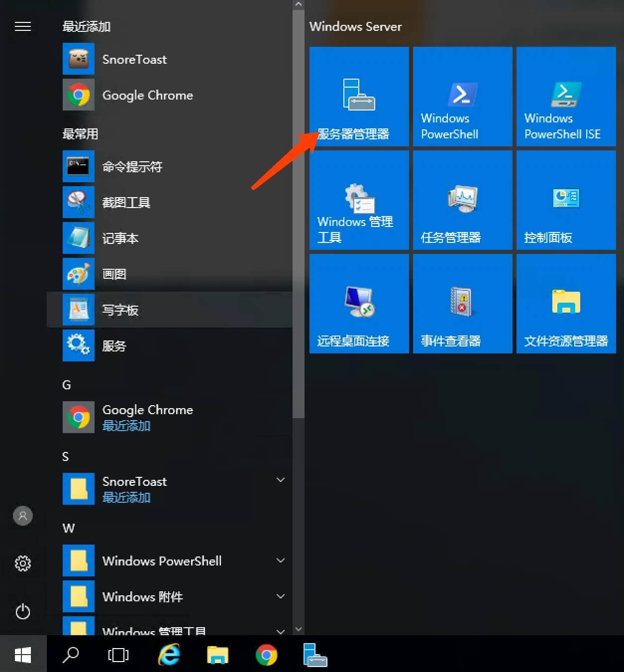Expand the Windows 附件 folder chevron

point(281,596)
